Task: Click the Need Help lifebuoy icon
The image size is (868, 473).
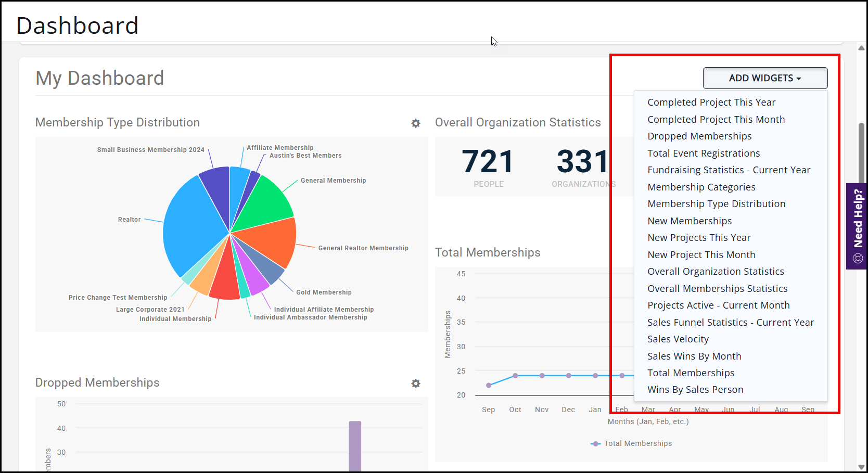Action: (858, 258)
